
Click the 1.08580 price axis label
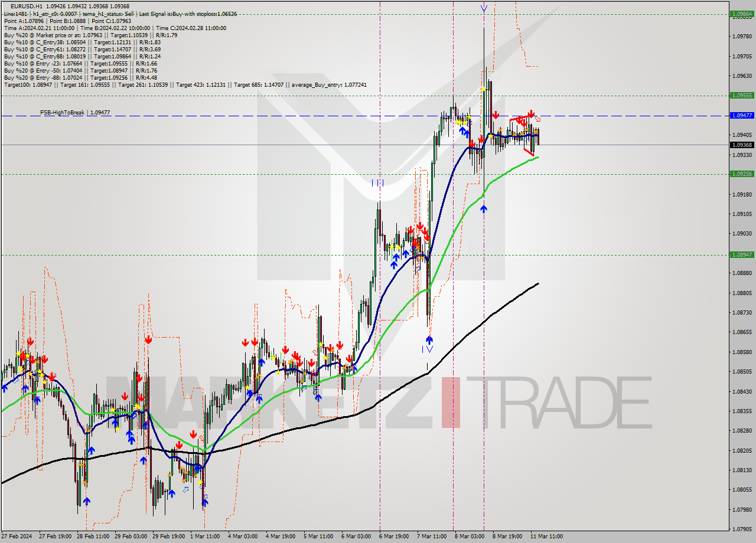pos(741,352)
